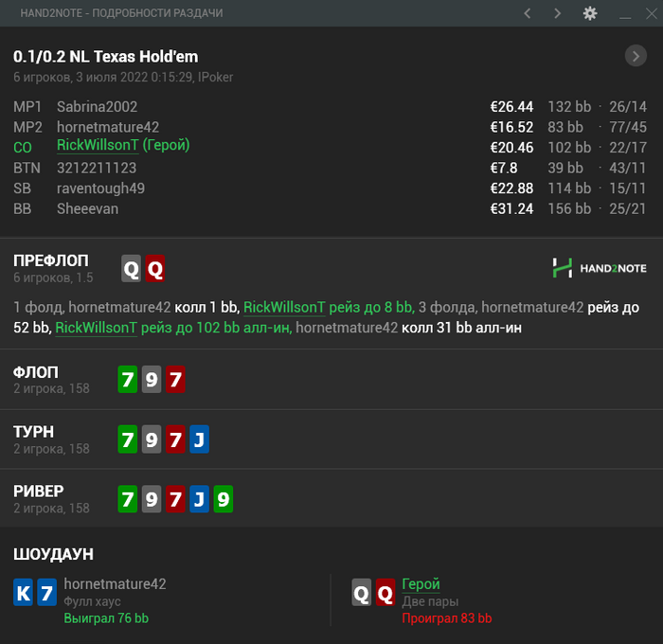The height and width of the screenshot is (644, 663).
Task: Click grey Q card in showdown
Action: [x=362, y=593]
